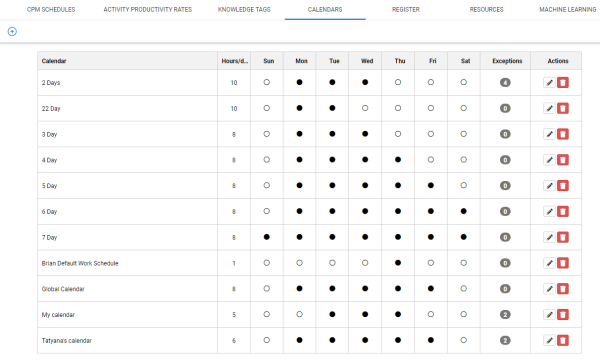600x361 pixels.
Task: Delete Tatyana's calendar
Action: (563, 340)
